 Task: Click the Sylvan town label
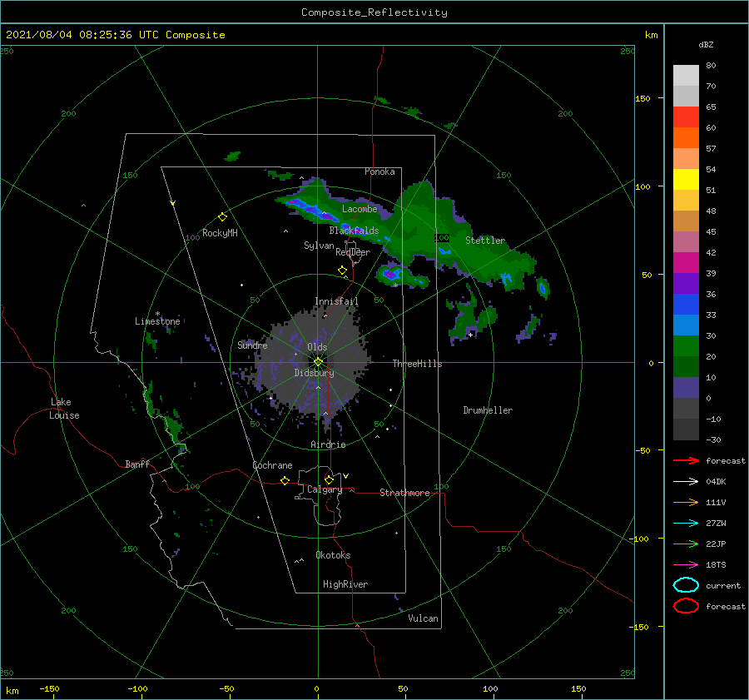pos(319,246)
